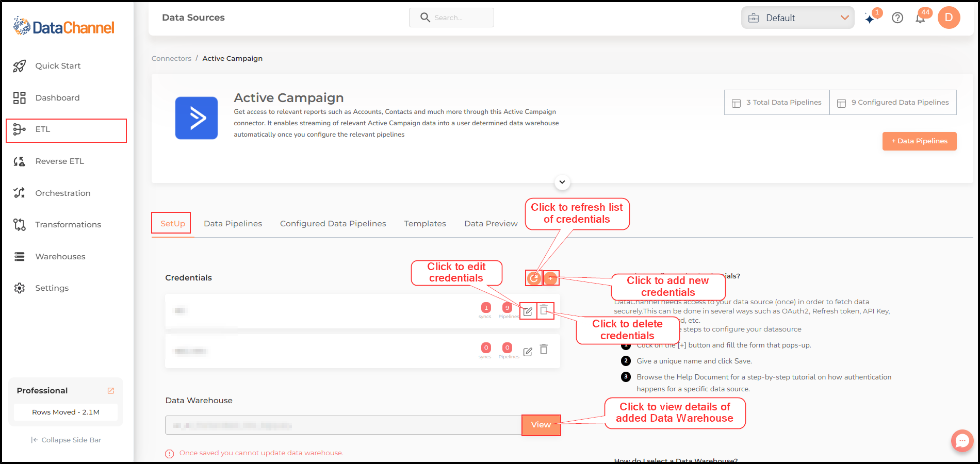Expand the Active Campaign card chevron

point(562,182)
